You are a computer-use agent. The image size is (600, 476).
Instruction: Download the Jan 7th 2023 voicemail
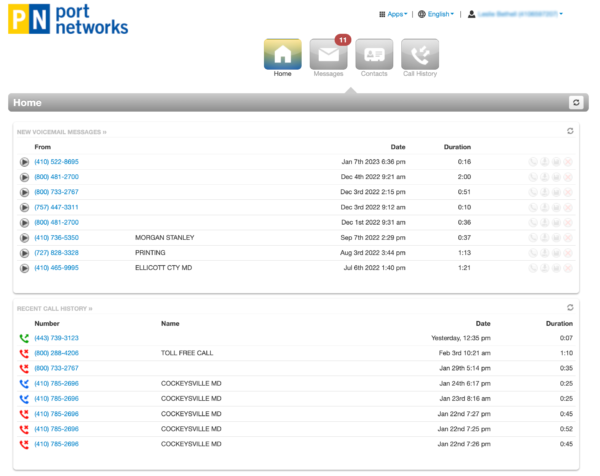coord(545,162)
